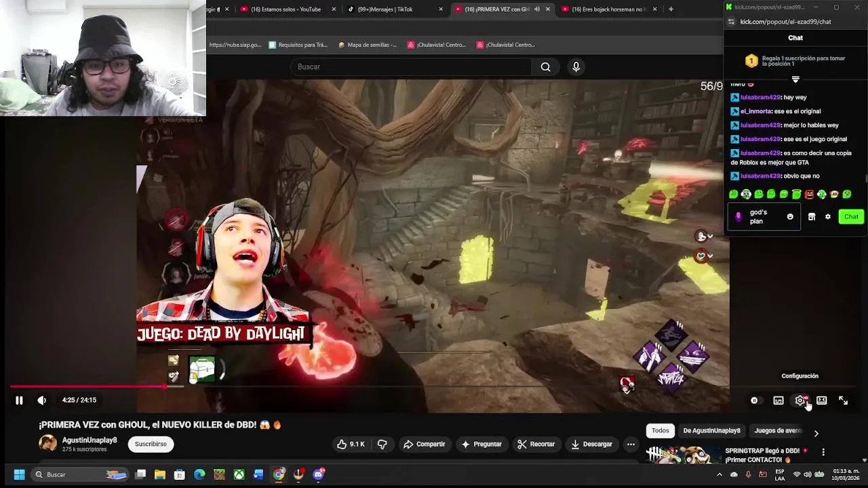Start voice search with microphone
868x488 pixels.
coord(576,66)
